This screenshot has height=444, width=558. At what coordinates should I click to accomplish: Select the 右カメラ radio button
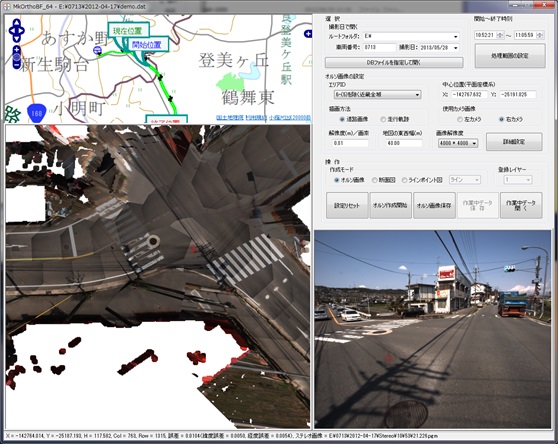coord(501,119)
